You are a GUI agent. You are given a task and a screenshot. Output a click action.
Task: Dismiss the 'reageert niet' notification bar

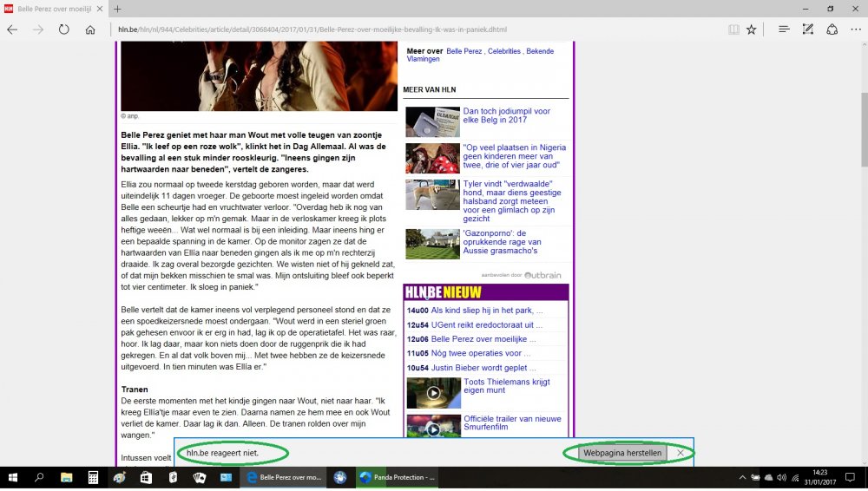click(x=681, y=453)
